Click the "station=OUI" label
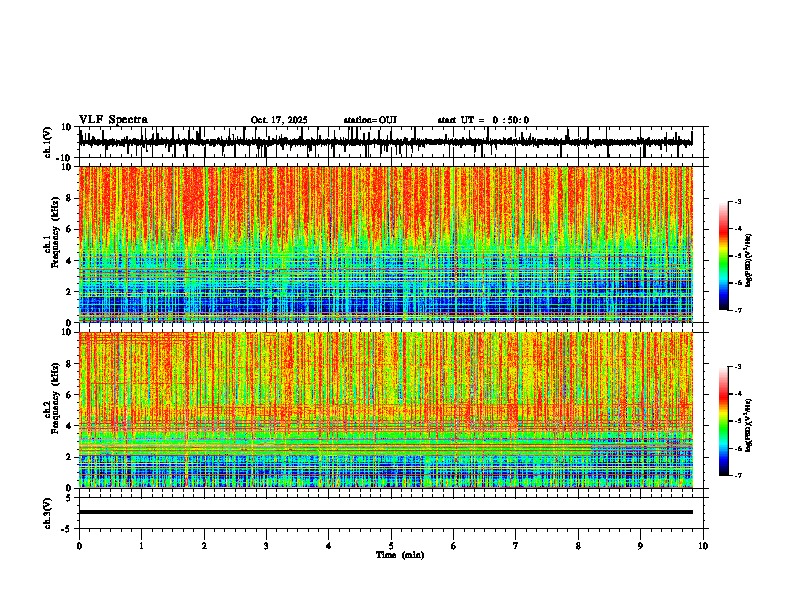 [370, 120]
